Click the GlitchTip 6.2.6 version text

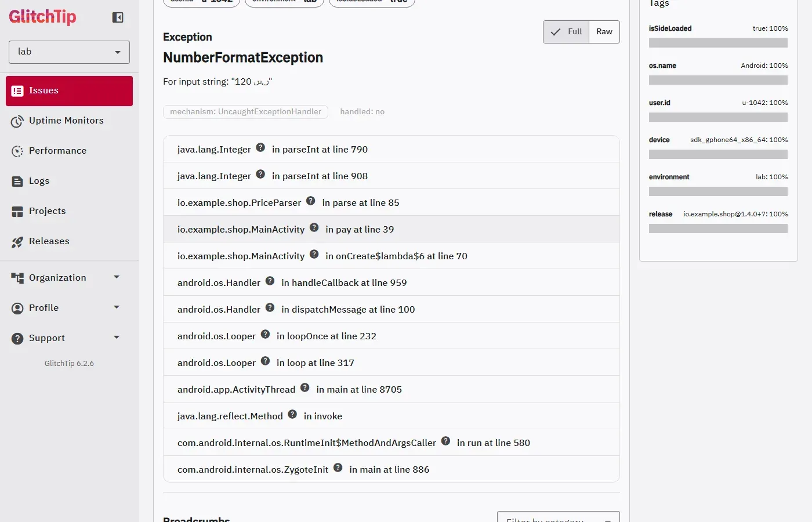click(69, 364)
